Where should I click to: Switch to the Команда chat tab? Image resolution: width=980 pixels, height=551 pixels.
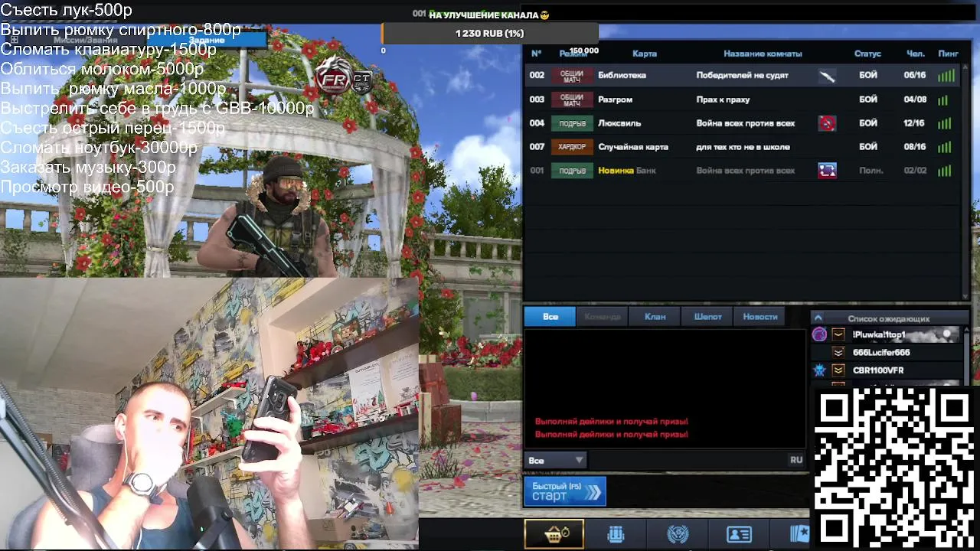click(x=603, y=317)
